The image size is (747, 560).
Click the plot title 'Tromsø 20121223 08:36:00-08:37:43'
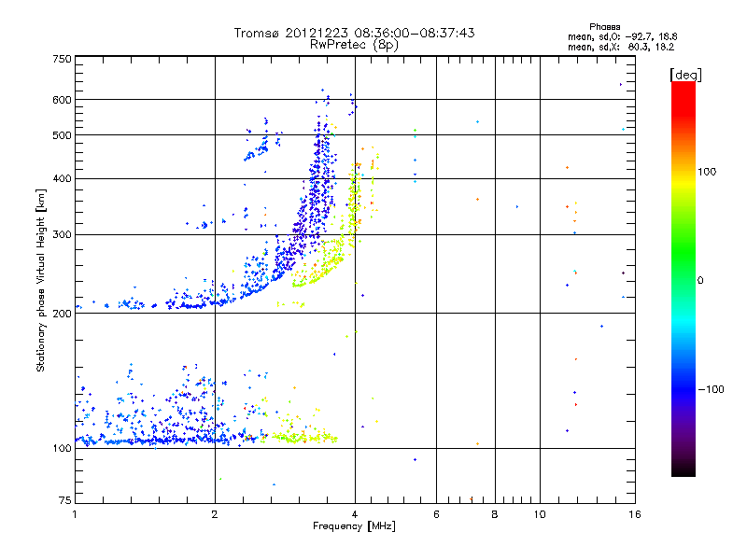coord(354,33)
